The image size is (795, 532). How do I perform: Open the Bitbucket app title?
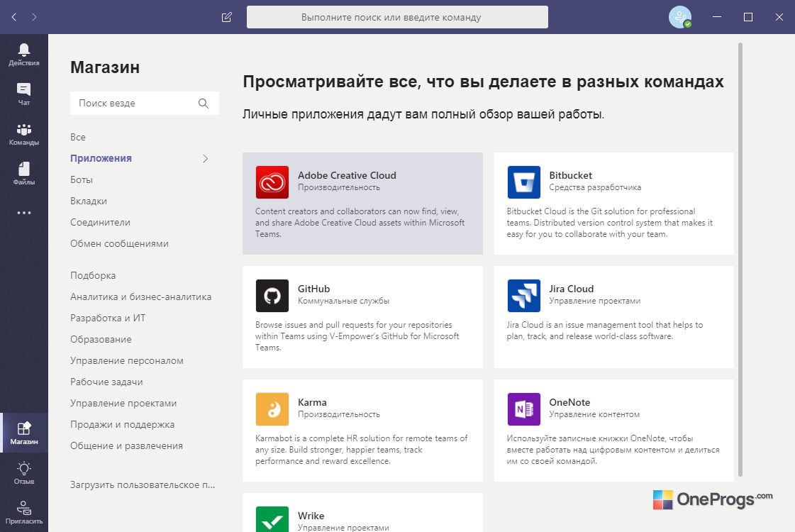(570, 175)
